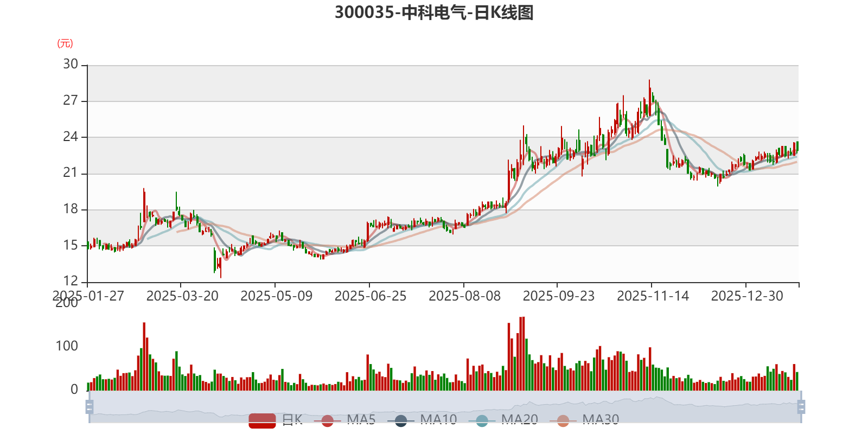
Task: Click the price axis label 21
Action: click(71, 173)
